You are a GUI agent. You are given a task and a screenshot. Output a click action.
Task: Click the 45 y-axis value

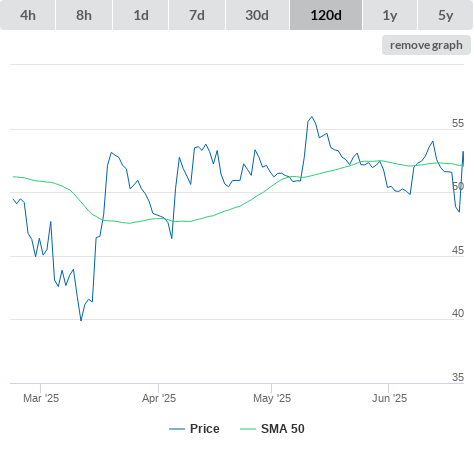pos(458,250)
